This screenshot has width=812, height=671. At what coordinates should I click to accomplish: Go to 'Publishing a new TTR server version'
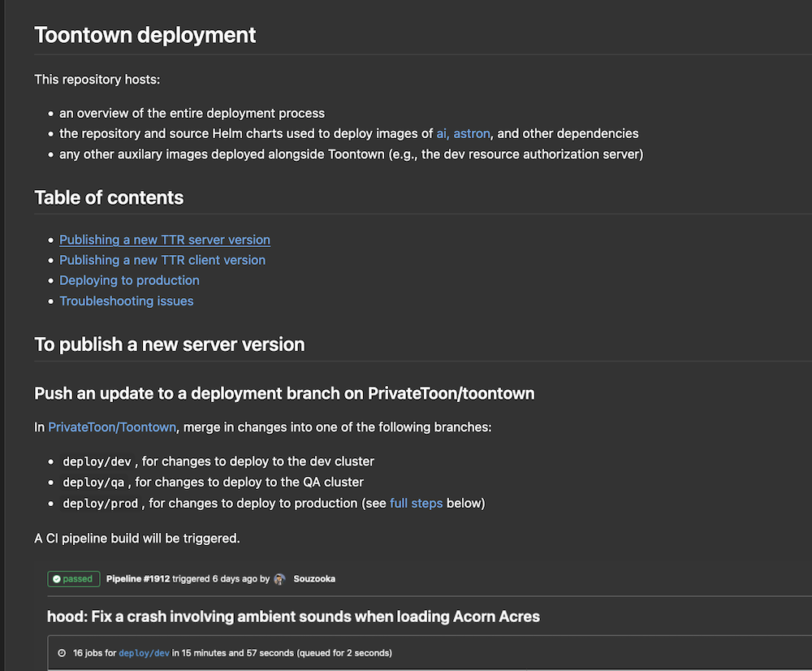pyautogui.click(x=165, y=240)
